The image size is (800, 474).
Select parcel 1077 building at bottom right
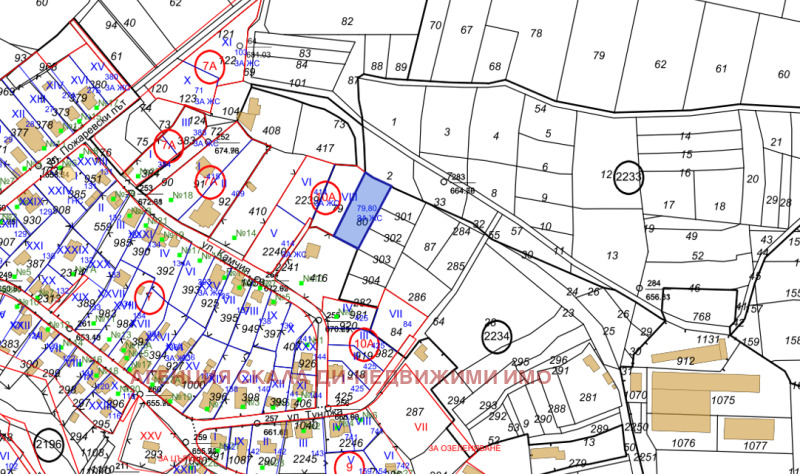[x=747, y=428]
